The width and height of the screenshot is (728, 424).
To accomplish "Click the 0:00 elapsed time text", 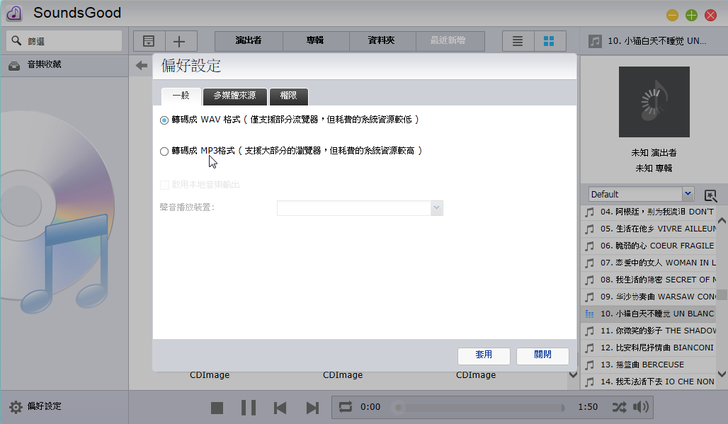I will [x=370, y=407].
